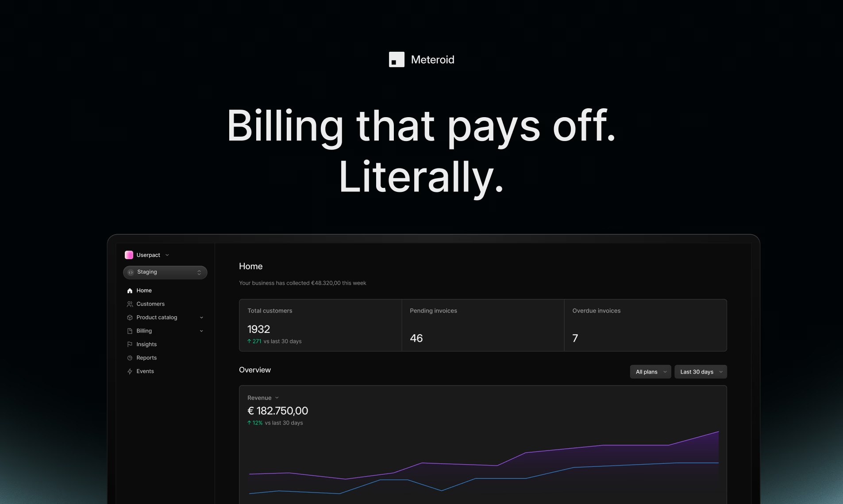Screen dimensions: 843x504
Task: Click the Home house icon in sidebar
Action: pyautogui.click(x=130, y=290)
